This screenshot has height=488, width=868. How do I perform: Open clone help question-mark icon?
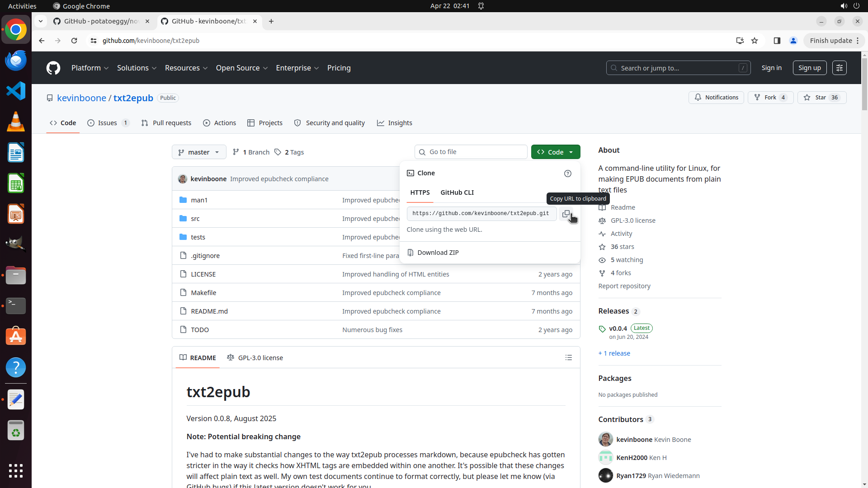568,174
